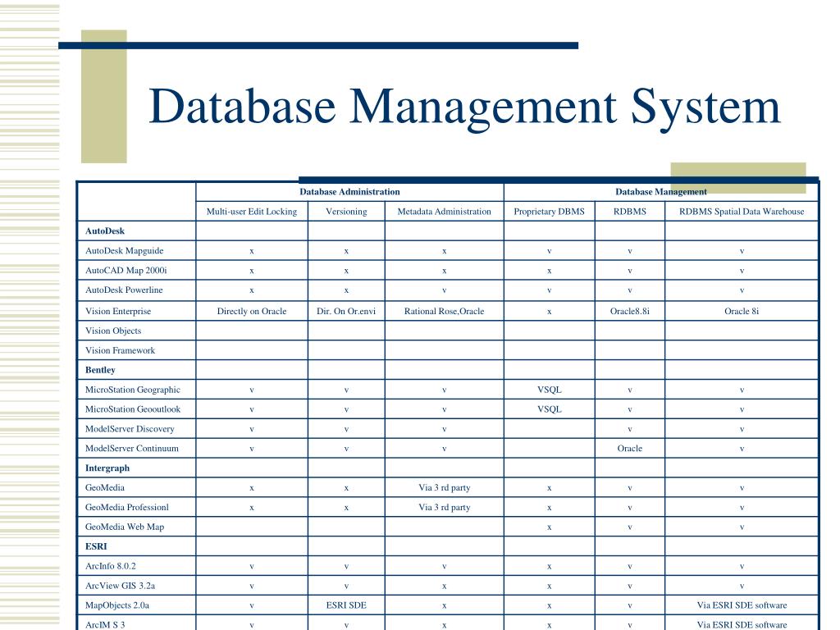
Task: Select the 'MicroStation Geographic' row label
Action: coord(133,390)
